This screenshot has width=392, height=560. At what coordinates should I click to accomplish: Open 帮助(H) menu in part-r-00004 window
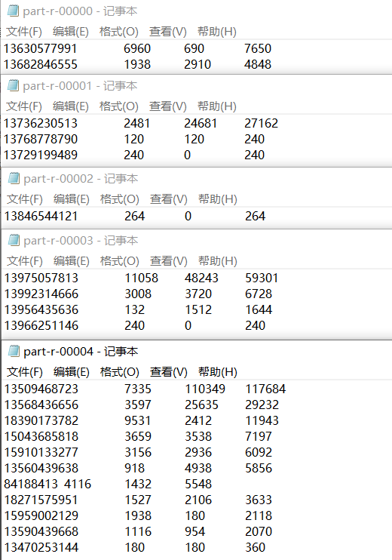tap(218, 372)
